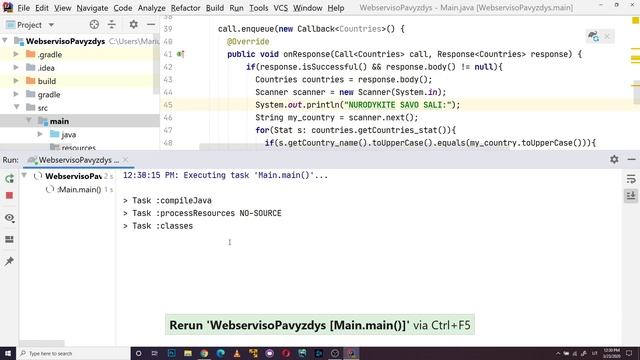
Task: Click '> Task :classes' console line
Action: pos(158,226)
